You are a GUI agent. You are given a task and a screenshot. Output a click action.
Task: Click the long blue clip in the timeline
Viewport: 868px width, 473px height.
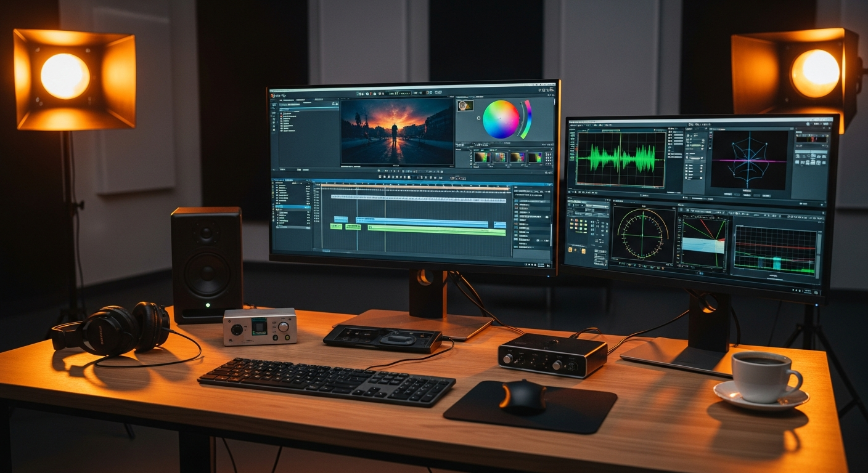(x=422, y=222)
